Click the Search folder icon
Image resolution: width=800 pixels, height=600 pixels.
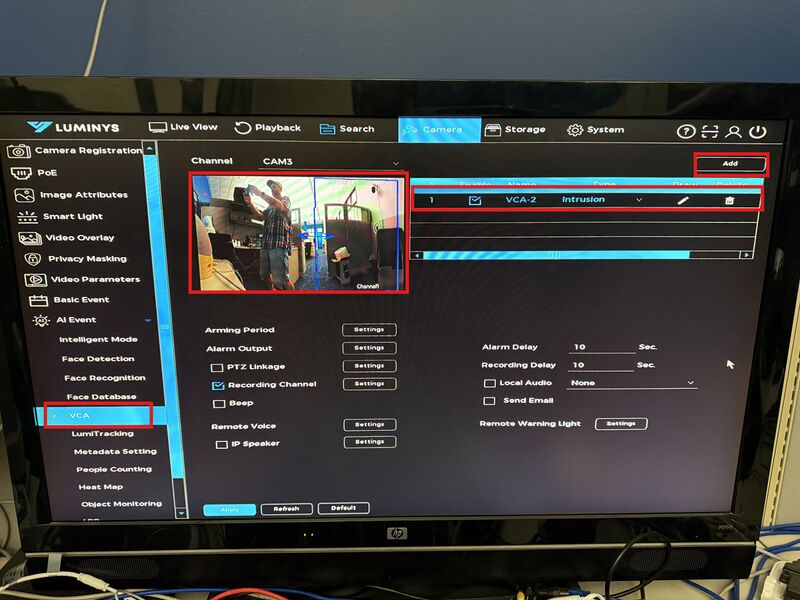click(x=327, y=129)
